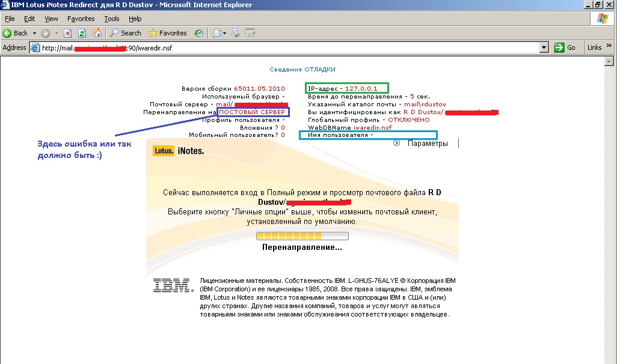Click the 'Профиль пользователя' line
The width and height of the screenshot is (617, 364).
pyautogui.click(x=243, y=120)
